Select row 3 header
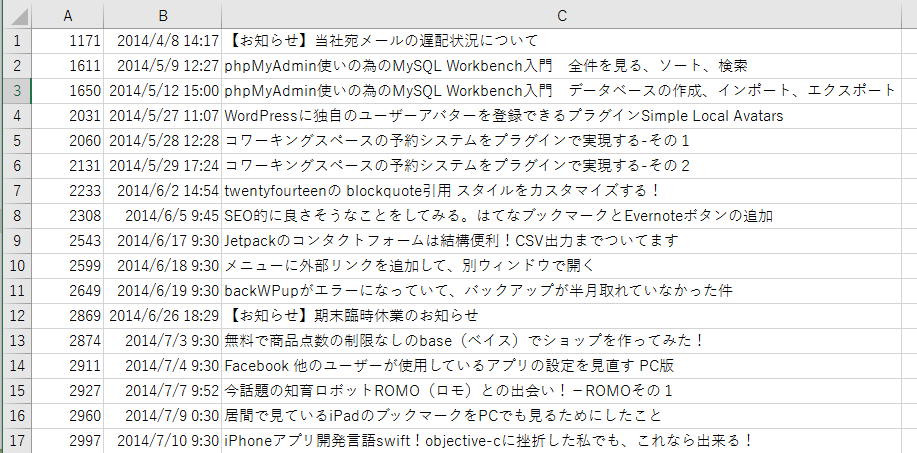This screenshot has height=453, width=917. coord(17,91)
